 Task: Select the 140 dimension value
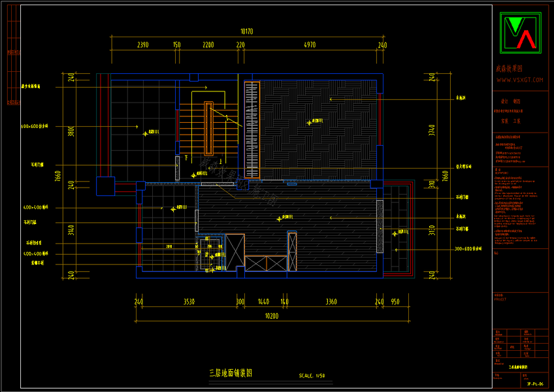click(x=285, y=301)
